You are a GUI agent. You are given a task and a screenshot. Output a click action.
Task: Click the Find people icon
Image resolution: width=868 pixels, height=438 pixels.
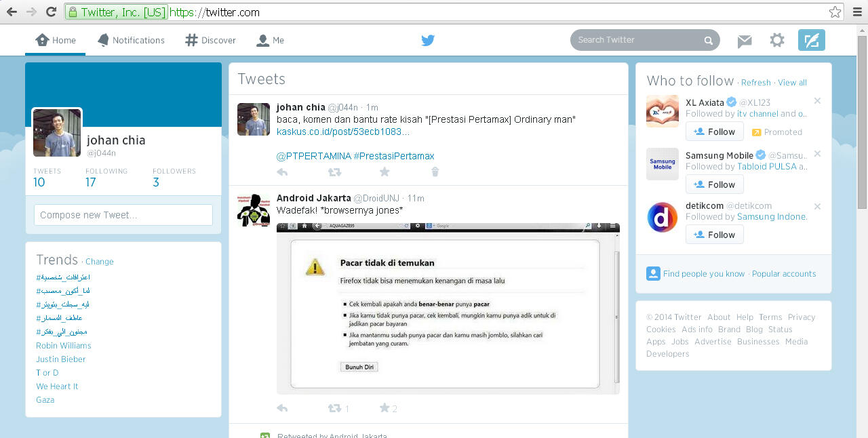[653, 273]
